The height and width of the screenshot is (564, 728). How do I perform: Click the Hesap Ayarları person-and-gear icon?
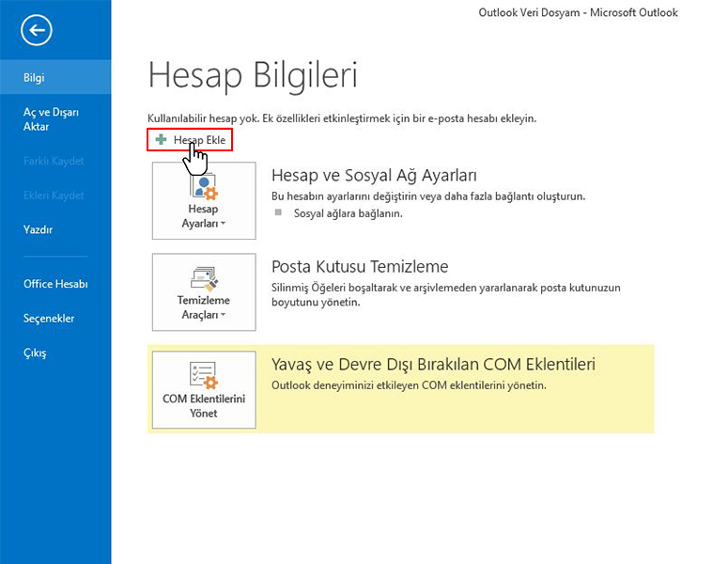coord(204,186)
